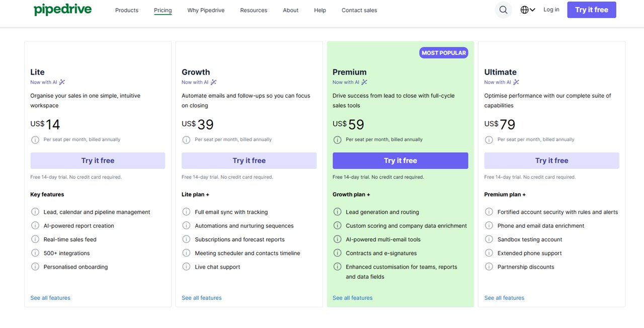Open the search magnifier icon
The height and width of the screenshot is (328, 644).
pos(503,10)
